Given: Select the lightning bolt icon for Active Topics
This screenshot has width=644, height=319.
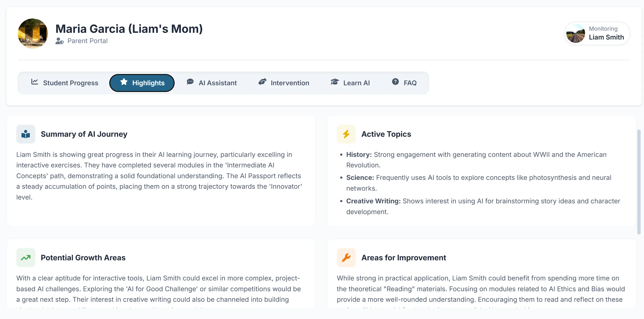Looking at the screenshot, I should coord(346,134).
